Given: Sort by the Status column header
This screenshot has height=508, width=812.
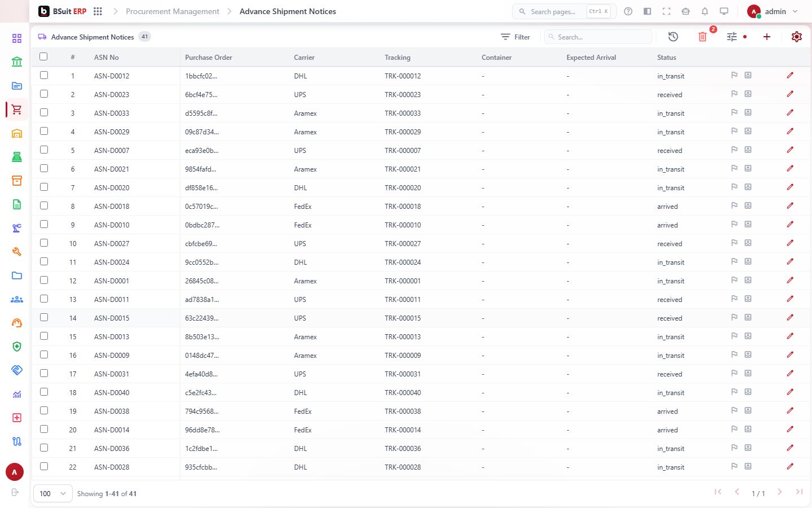Looking at the screenshot, I should 667,58.
